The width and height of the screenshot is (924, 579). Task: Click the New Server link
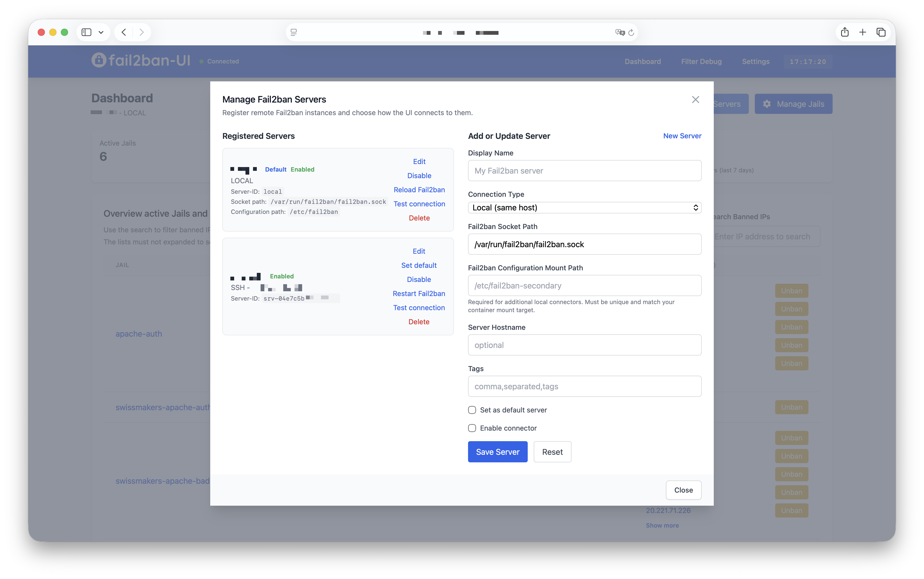coord(682,136)
